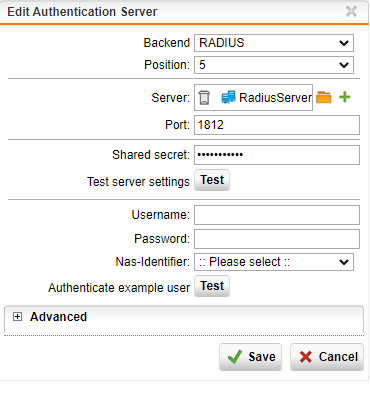Close the Edit Authentication Server dialog
Screen dimensions: 370x401
pos(351,11)
